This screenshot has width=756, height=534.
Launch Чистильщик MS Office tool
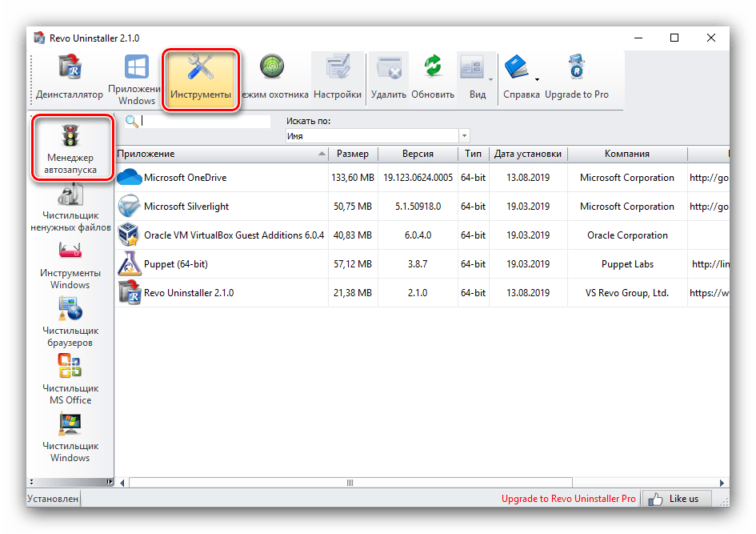(x=70, y=378)
